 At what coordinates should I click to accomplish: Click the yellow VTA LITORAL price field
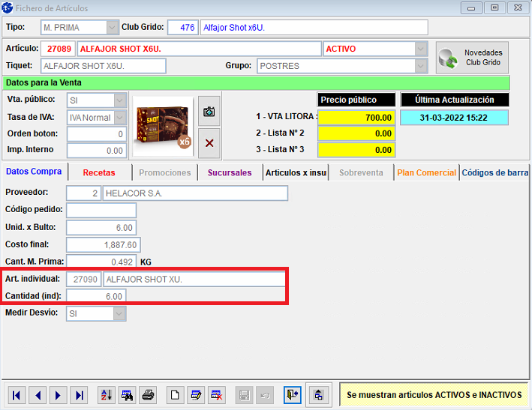click(x=356, y=118)
